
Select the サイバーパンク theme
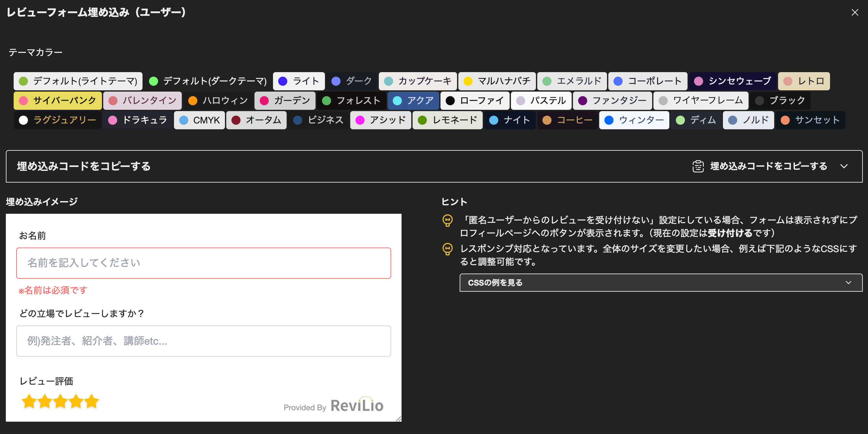click(58, 100)
